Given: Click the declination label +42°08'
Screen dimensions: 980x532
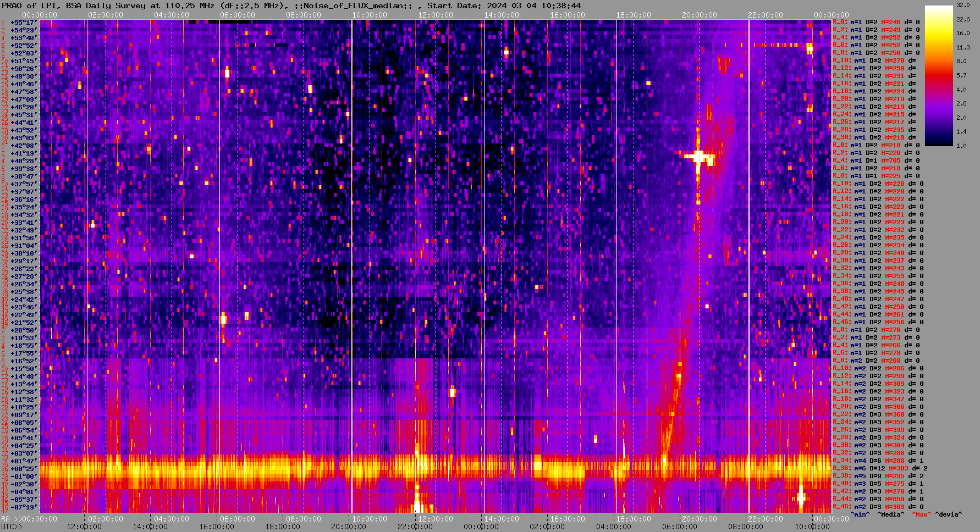Looking at the screenshot, I should (24, 146).
